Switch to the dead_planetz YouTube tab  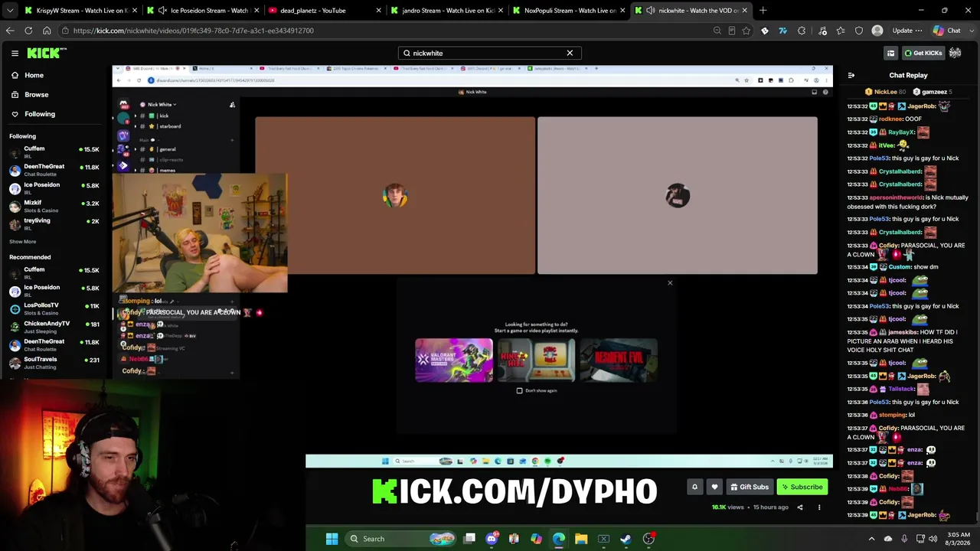[325, 11]
